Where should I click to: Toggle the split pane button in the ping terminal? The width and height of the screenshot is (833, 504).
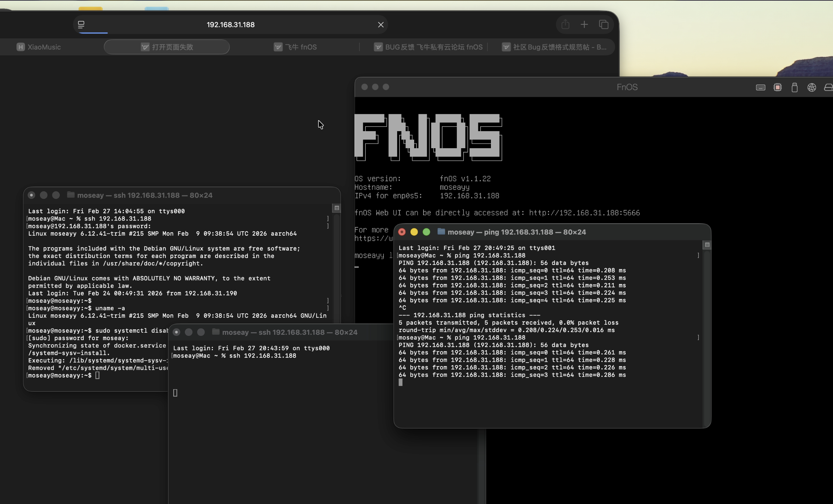[707, 245]
